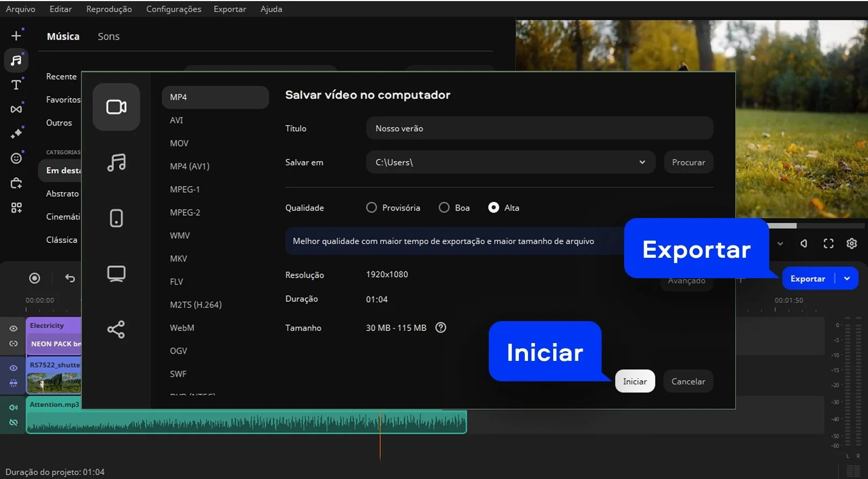Viewport: 868px width, 479px height.
Task: Toggle visibility of the Electricity track
Action: tap(13, 328)
